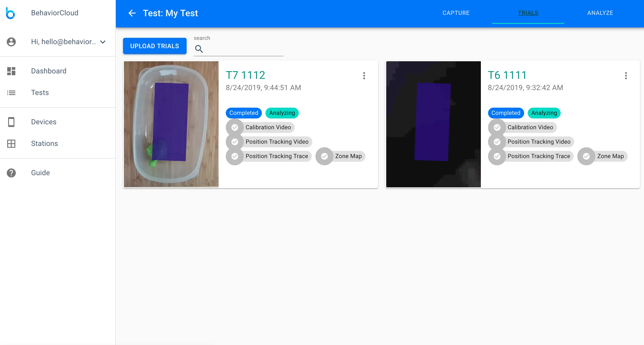Expand the user account dropdown chevron
The height and width of the screenshot is (345, 644).
tap(103, 42)
